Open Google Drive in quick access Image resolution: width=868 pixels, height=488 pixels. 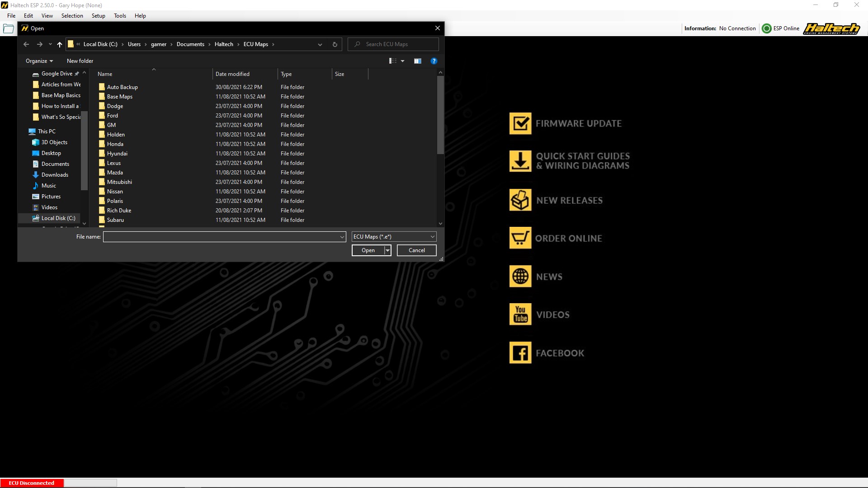tap(57, 74)
